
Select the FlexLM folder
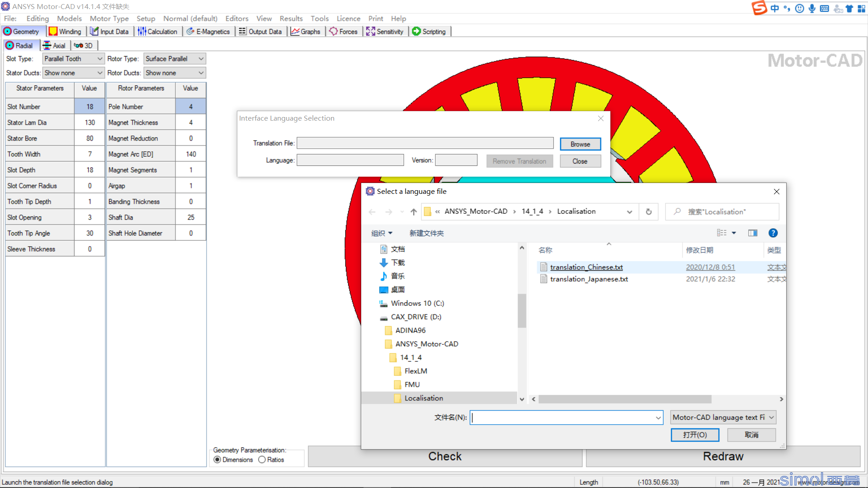point(415,371)
